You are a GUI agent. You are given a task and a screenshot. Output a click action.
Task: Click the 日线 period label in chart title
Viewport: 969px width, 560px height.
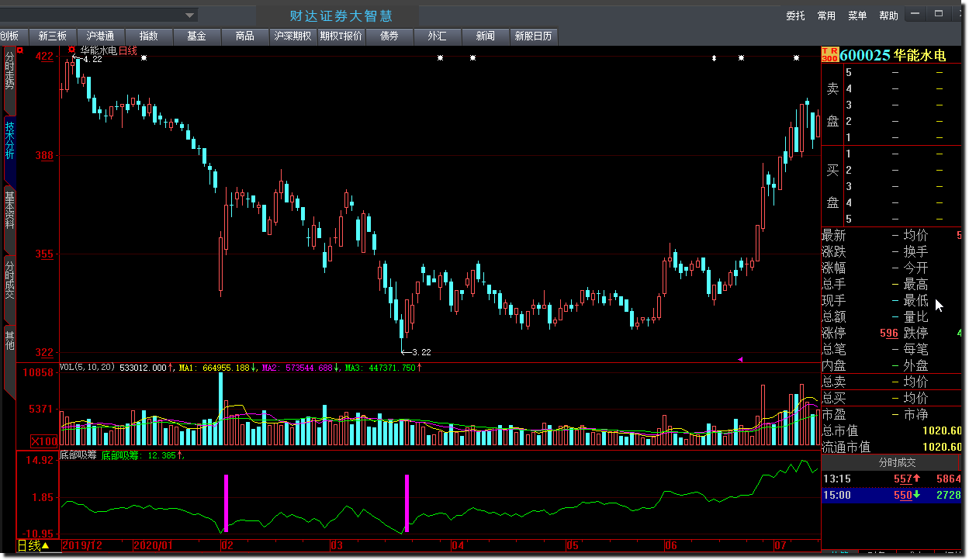[127, 50]
